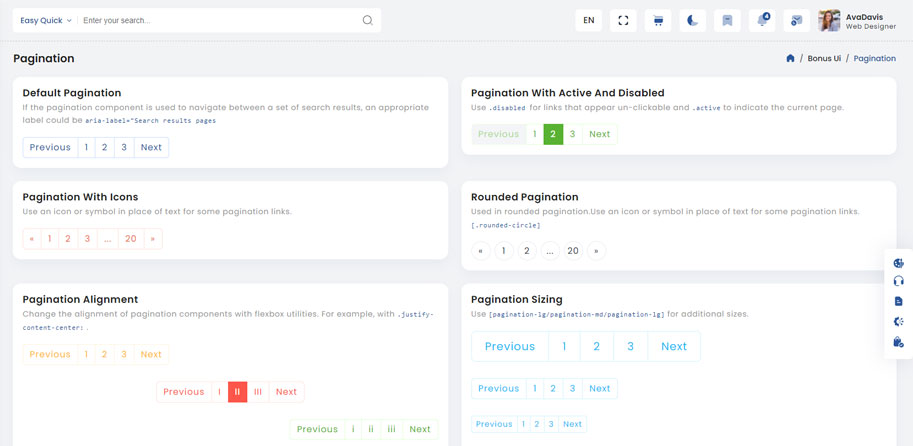This screenshot has height=446, width=913.
Task: Open the messages envelope icon
Action: point(797,20)
